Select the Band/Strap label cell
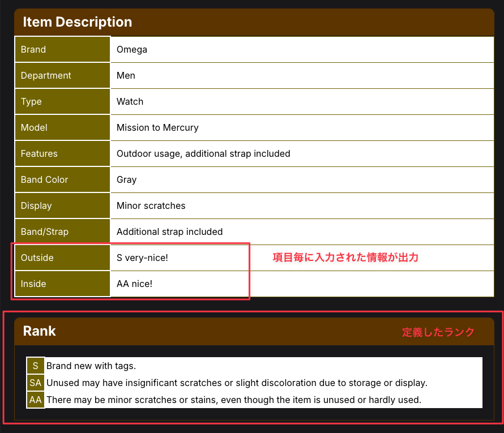 [62, 232]
